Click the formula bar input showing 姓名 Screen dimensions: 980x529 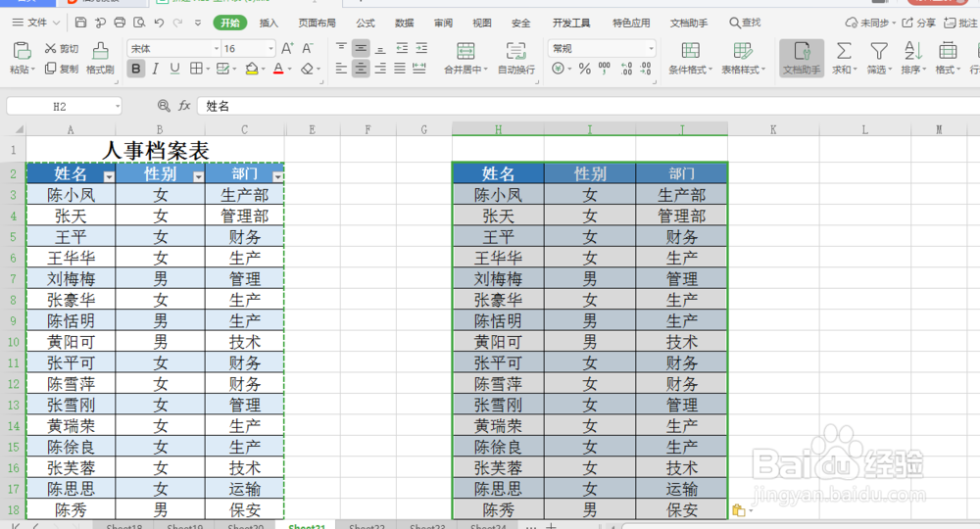pos(587,106)
